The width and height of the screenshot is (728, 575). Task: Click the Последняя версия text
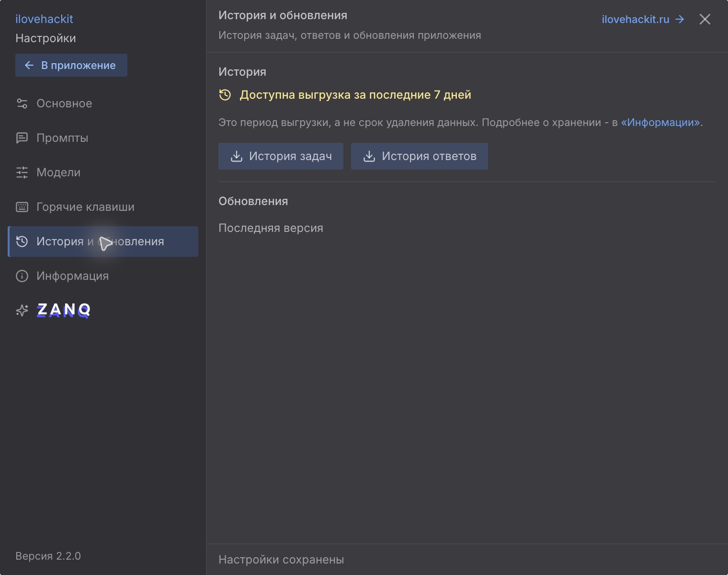coord(271,228)
